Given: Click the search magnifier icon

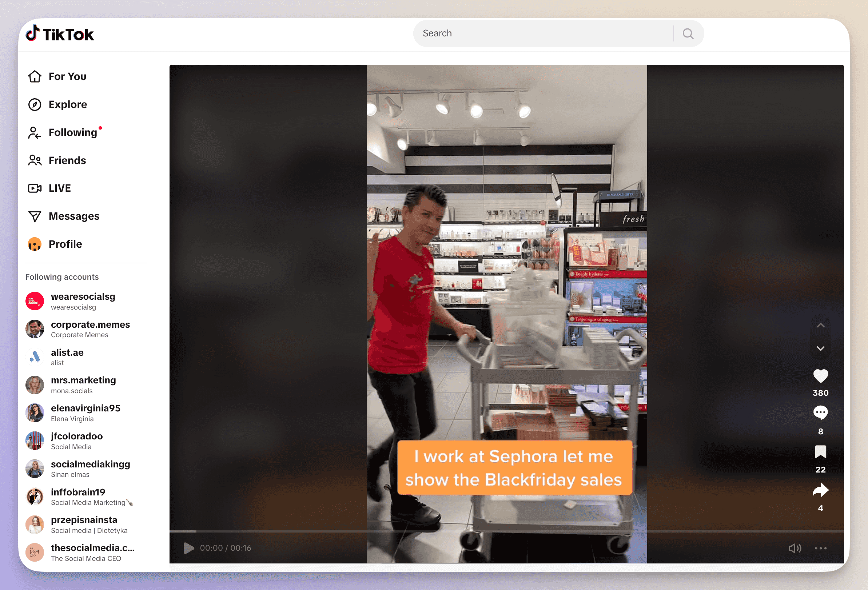Looking at the screenshot, I should click(x=688, y=33).
